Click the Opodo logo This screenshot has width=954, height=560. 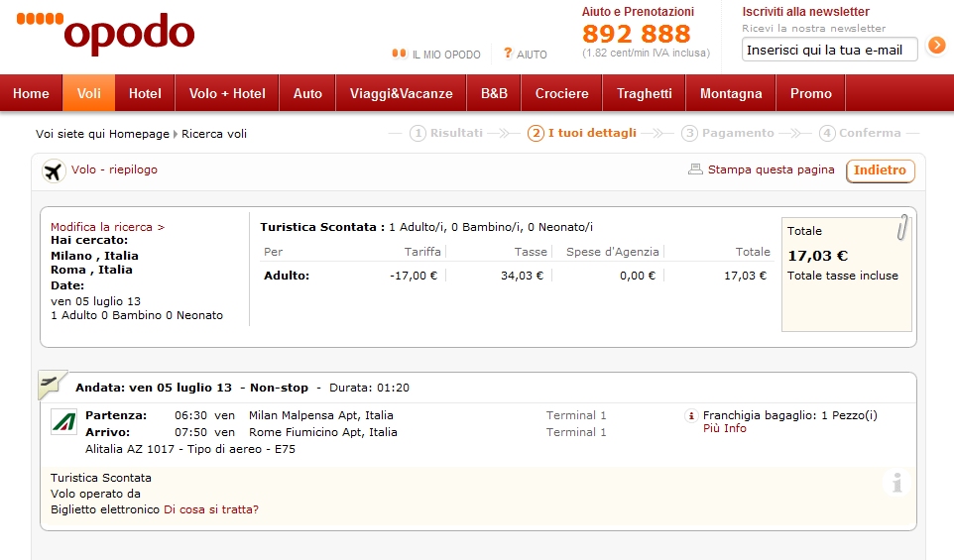click(105, 34)
